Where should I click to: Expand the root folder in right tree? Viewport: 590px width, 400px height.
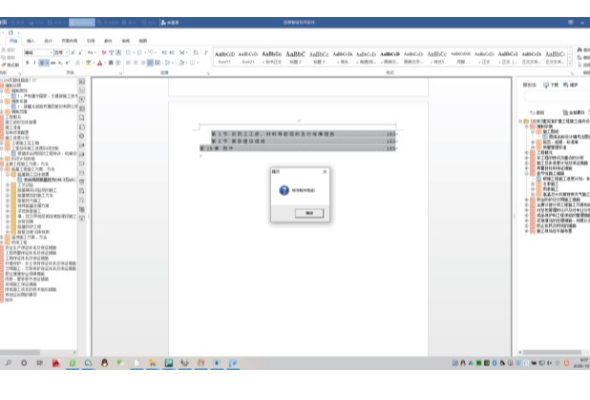tap(521, 121)
